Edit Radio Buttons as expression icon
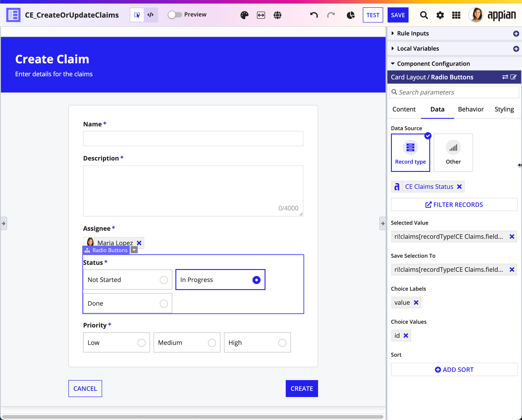The height and width of the screenshot is (420, 522). click(x=513, y=77)
